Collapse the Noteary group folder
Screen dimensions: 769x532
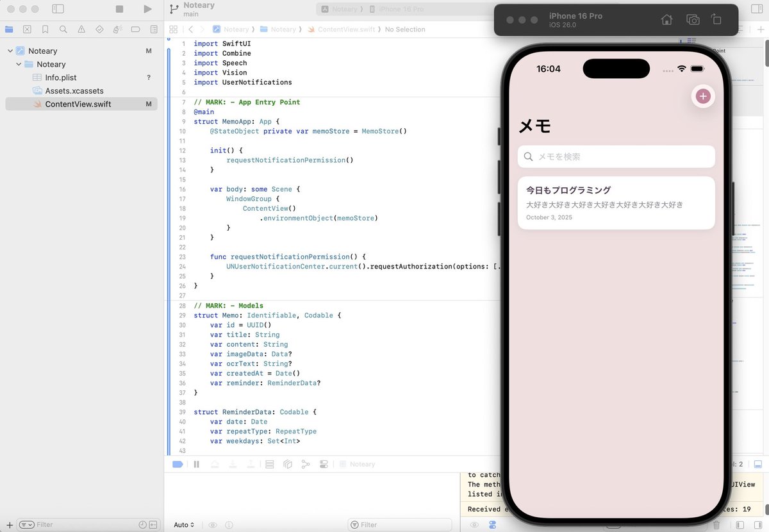point(19,64)
